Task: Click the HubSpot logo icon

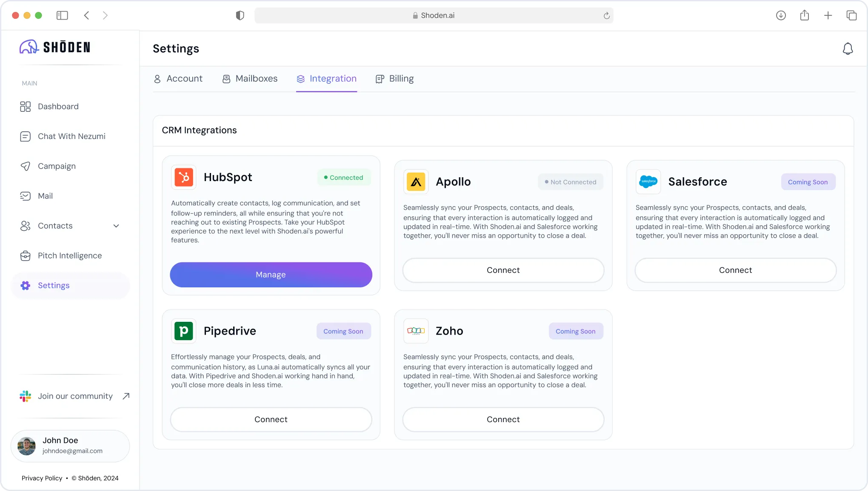Action: coord(184,177)
